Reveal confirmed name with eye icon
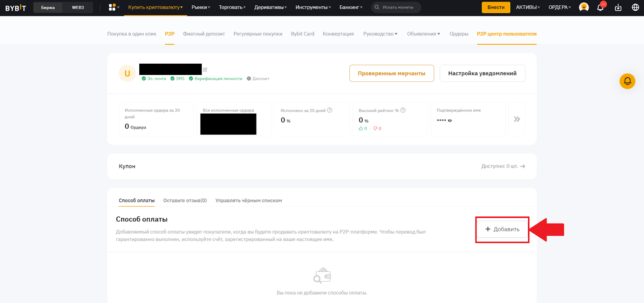Screen dimensions: 644x303 (x=450, y=120)
